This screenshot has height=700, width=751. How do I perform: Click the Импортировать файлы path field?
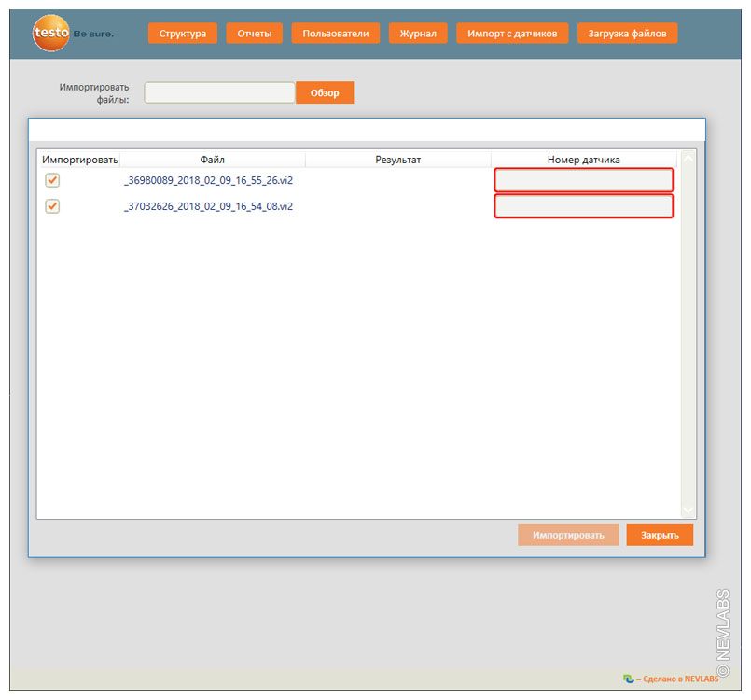pyautogui.click(x=219, y=92)
